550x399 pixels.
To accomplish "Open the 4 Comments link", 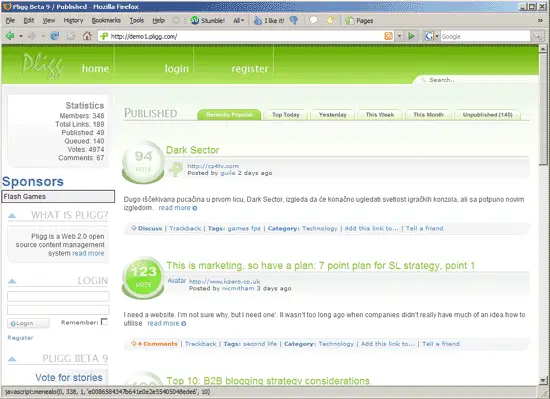I will click(157, 344).
